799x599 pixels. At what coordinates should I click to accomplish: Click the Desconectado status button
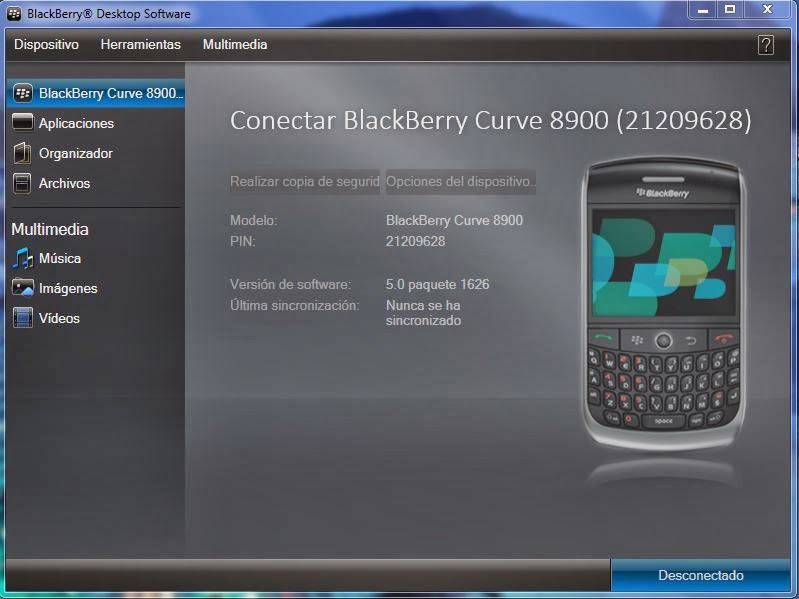701,575
